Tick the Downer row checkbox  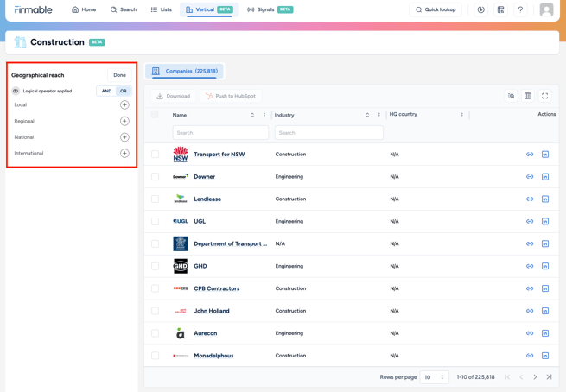click(x=156, y=177)
